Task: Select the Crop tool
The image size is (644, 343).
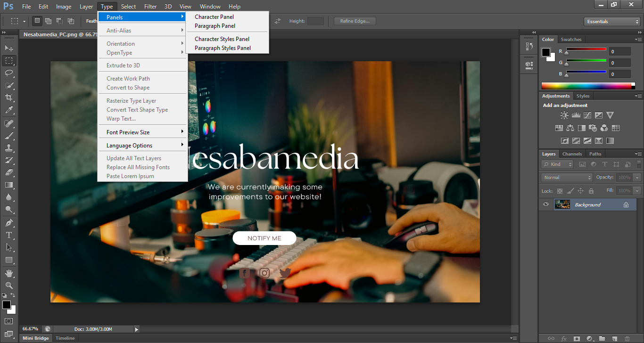Action: [x=9, y=98]
